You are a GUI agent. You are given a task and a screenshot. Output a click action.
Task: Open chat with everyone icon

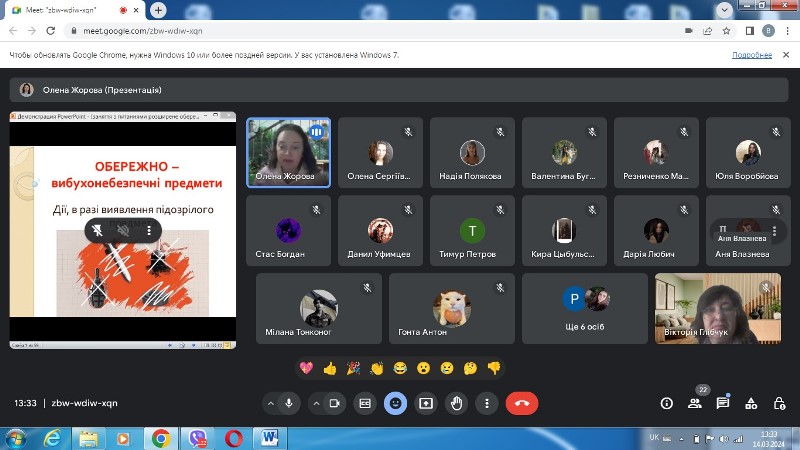click(722, 403)
